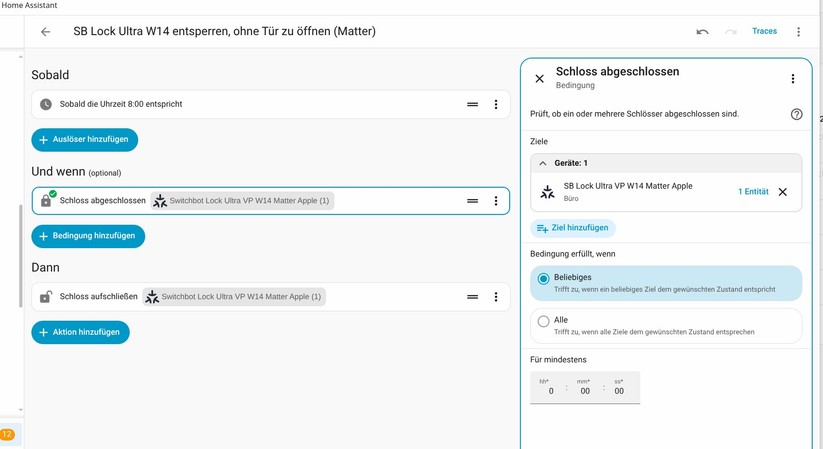Undo the last change
The image size is (823, 449).
[702, 32]
